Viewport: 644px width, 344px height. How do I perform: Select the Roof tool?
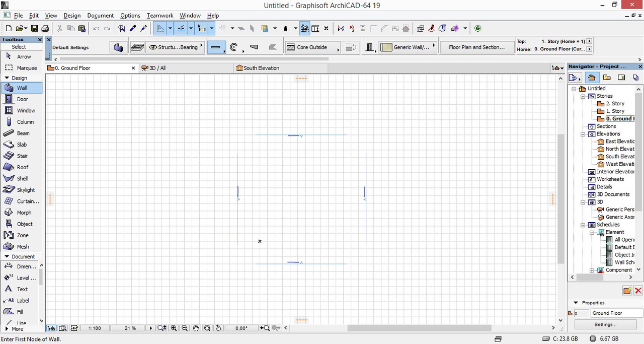22,167
